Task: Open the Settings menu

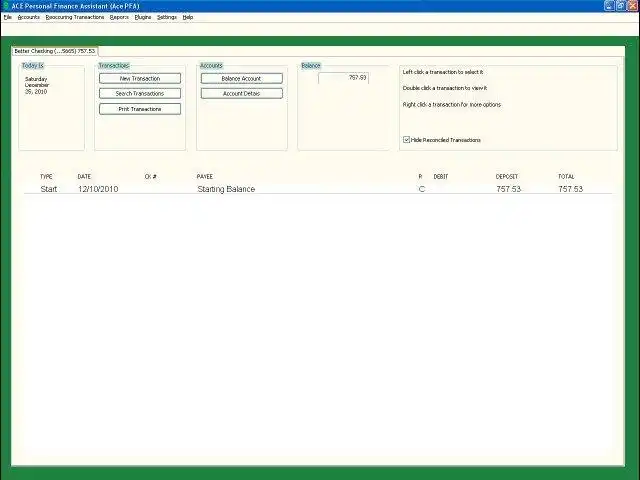Action: pyautogui.click(x=167, y=17)
